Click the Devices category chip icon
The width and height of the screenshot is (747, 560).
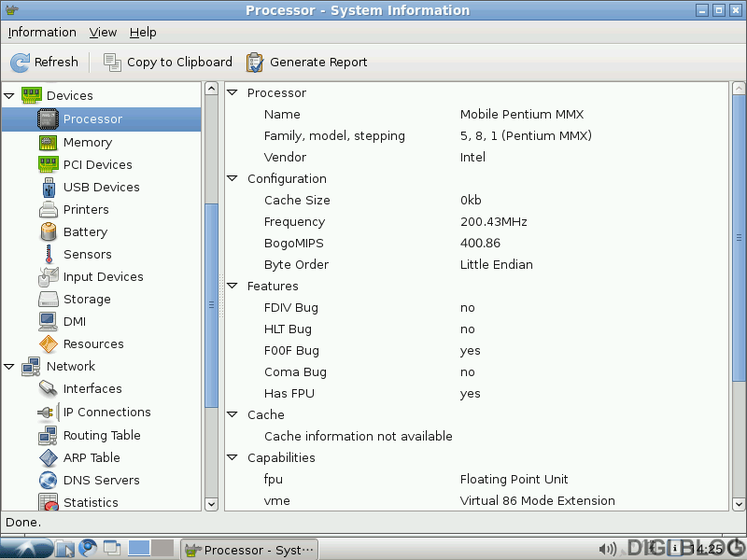pos(32,95)
